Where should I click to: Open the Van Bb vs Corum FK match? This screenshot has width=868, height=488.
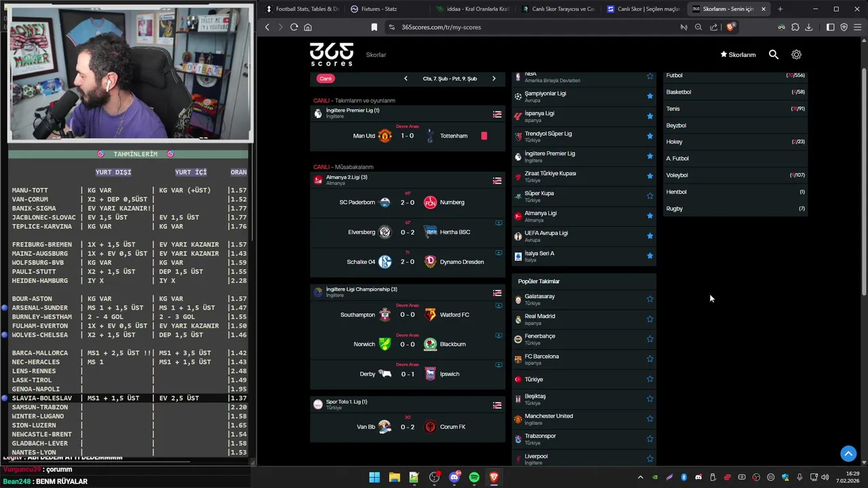(x=408, y=427)
